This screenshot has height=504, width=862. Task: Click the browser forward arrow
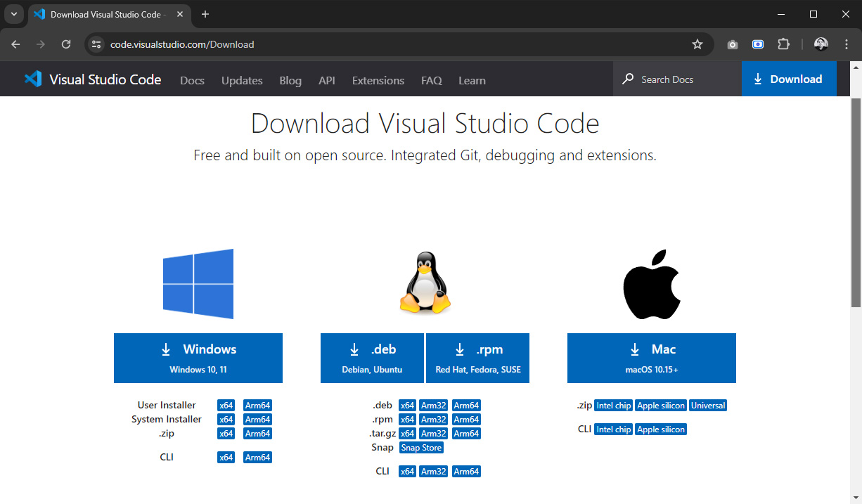pos(41,44)
